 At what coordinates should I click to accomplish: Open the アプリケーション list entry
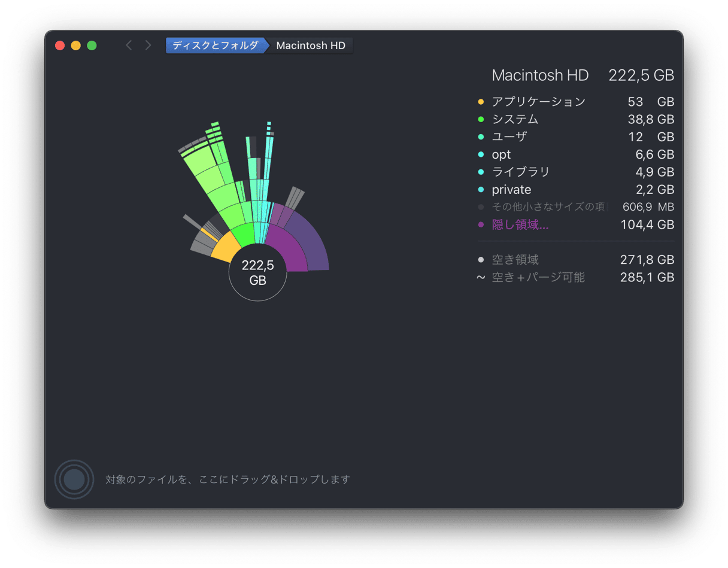pos(538,102)
